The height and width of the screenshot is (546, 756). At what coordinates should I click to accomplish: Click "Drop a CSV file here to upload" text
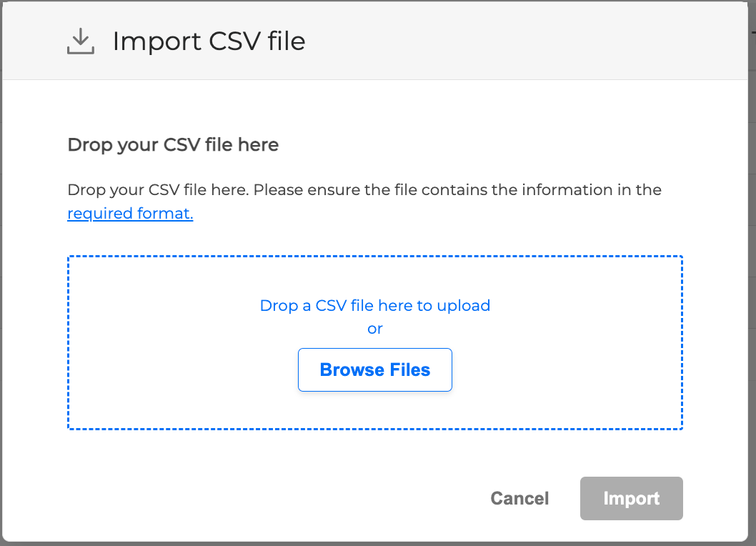click(x=374, y=306)
